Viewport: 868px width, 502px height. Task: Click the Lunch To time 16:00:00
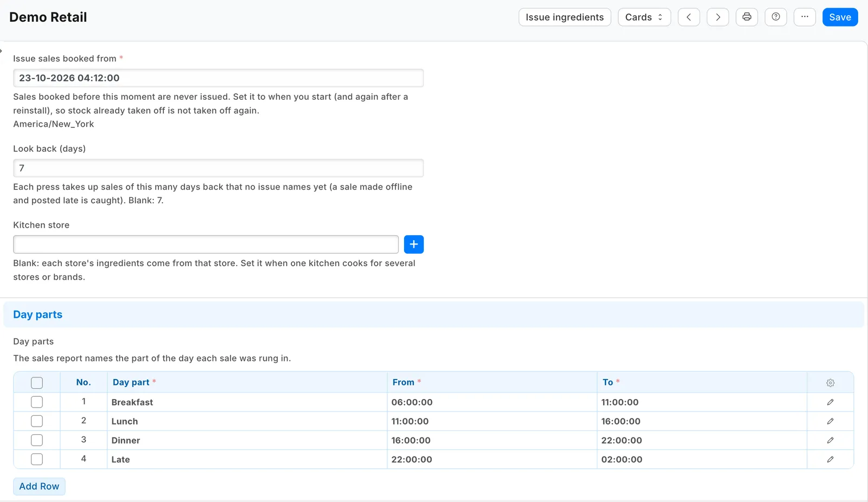point(702,421)
